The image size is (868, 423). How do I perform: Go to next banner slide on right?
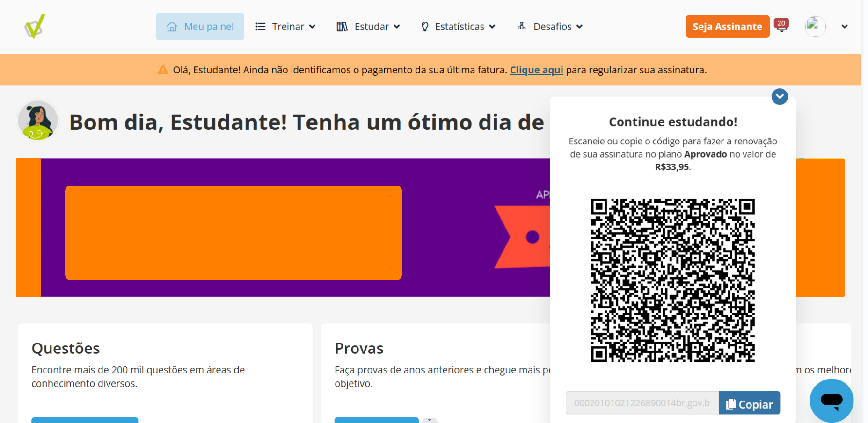click(x=820, y=228)
